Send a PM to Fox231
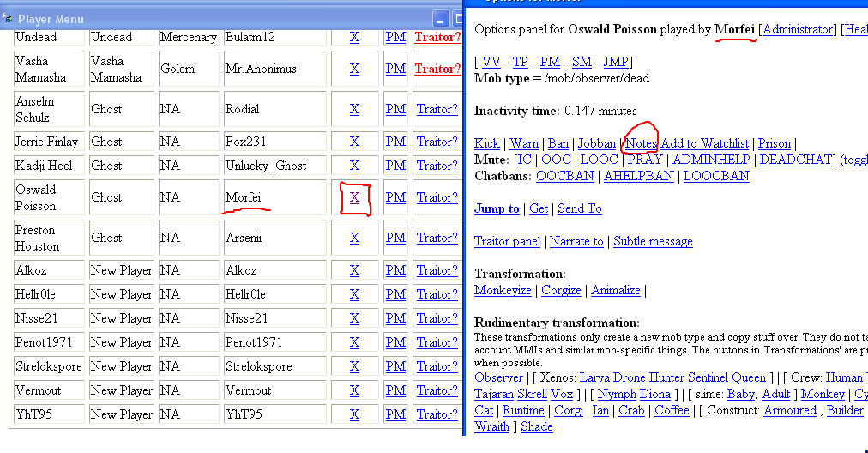The width and height of the screenshot is (868, 453). click(x=395, y=142)
